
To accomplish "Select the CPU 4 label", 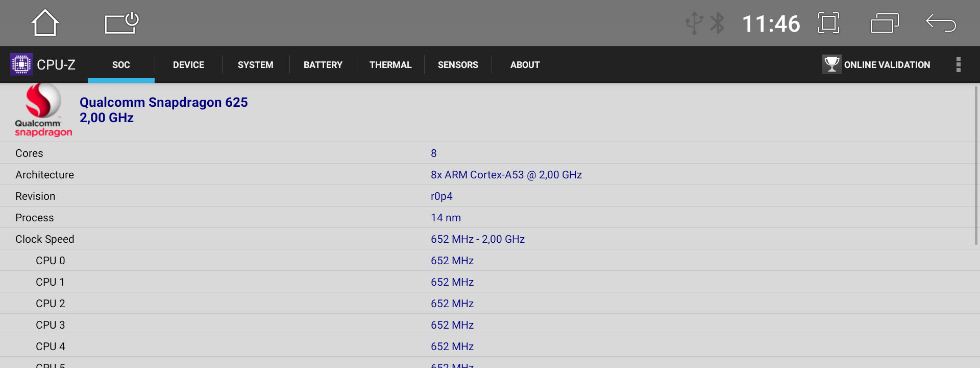I will click(x=50, y=347).
